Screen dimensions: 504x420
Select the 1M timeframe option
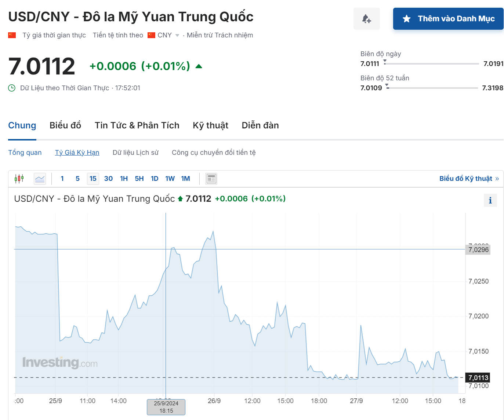tap(185, 179)
